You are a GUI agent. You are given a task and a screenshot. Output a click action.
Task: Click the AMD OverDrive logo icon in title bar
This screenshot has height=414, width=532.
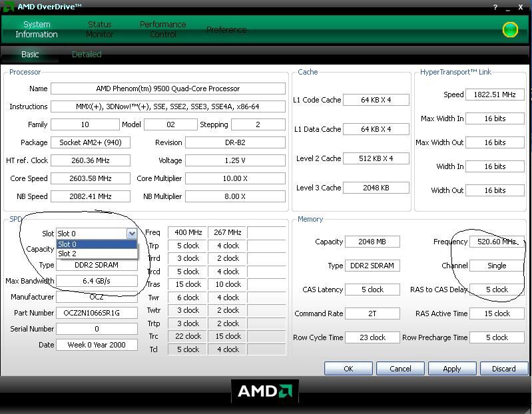(8, 7)
